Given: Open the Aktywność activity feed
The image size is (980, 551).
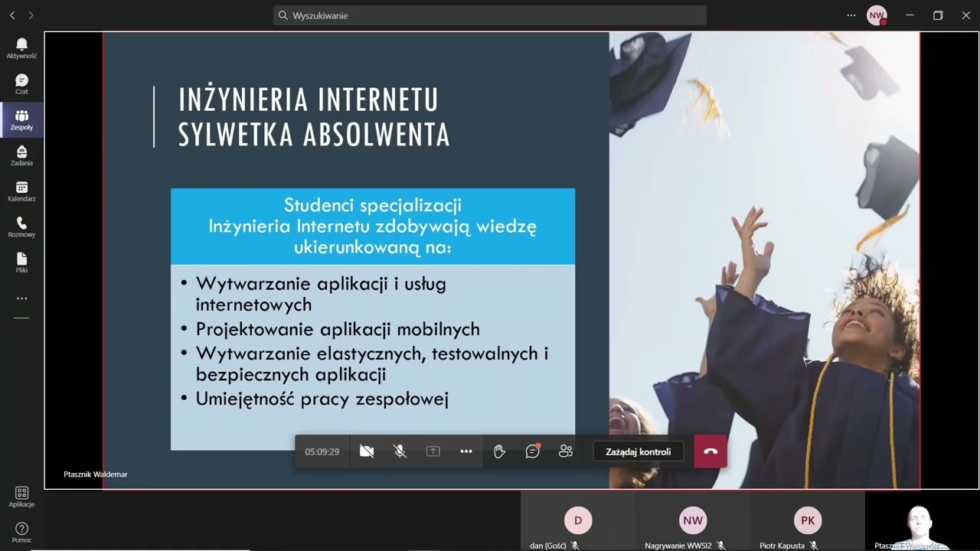Looking at the screenshot, I should pos(21,48).
